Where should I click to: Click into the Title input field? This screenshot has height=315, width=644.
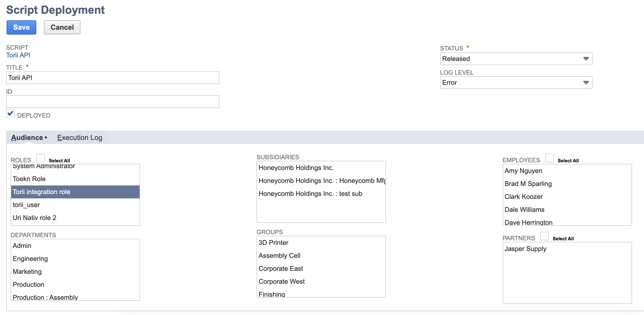tap(113, 78)
